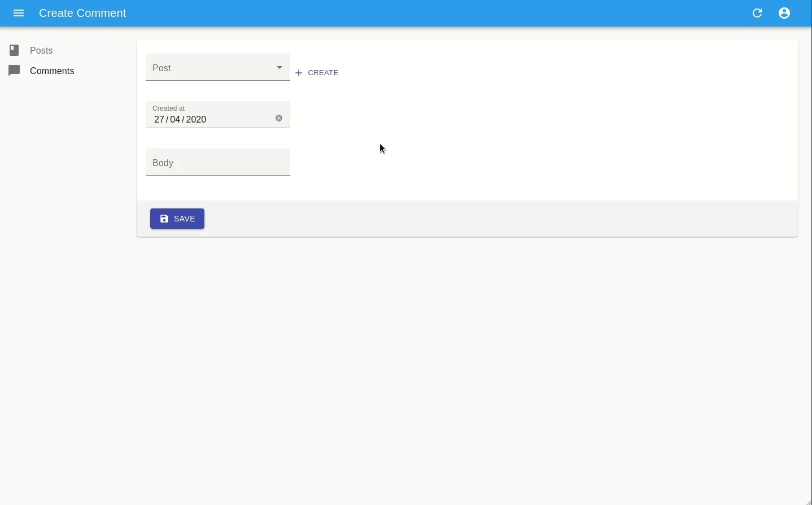The height and width of the screenshot is (505, 812).
Task: Open the Post select field
Action: click(x=209, y=68)
